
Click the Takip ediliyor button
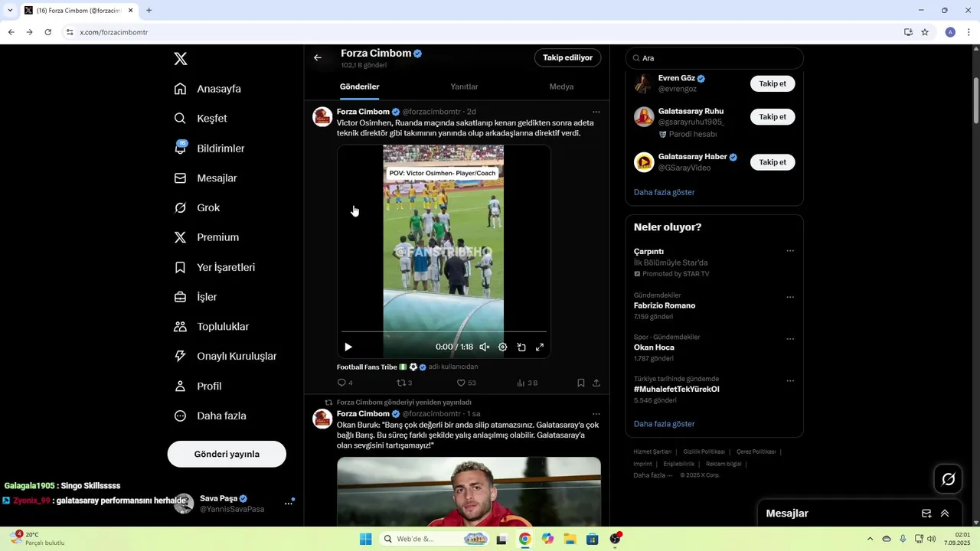567,58
